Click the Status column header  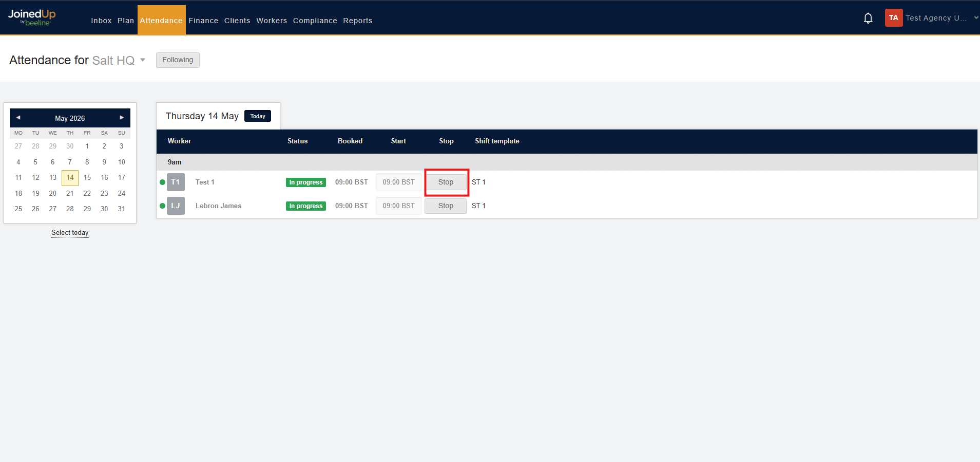pyautogui.click(x=298, y=141)
